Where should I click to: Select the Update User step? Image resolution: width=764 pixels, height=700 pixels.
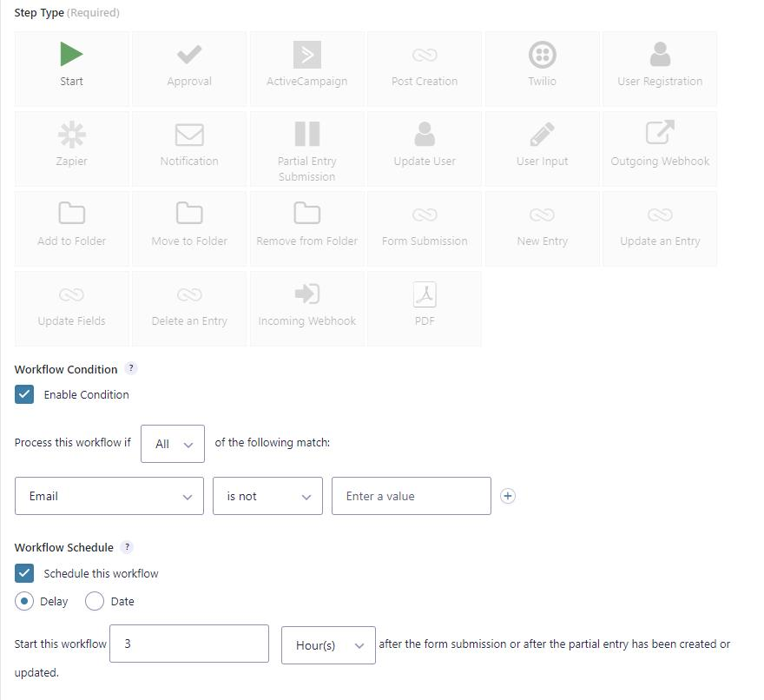coord(425,149)
